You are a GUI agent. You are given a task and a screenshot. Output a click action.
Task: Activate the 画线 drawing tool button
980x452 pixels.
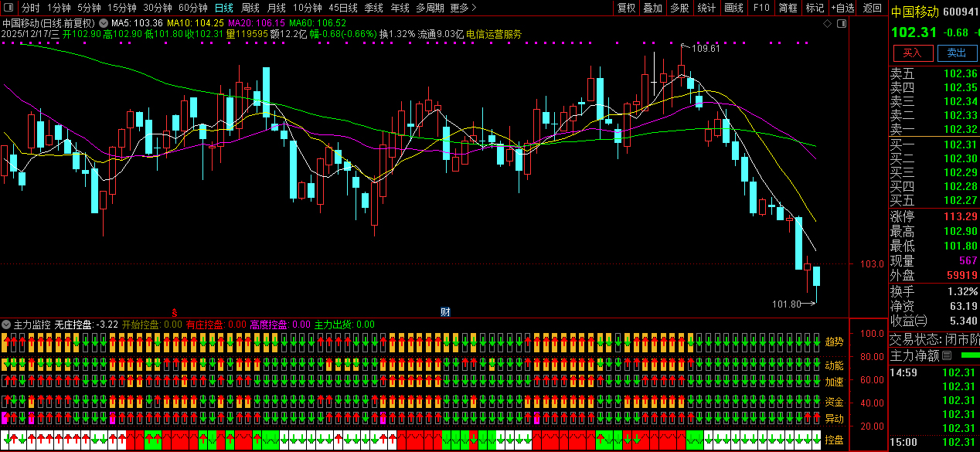[x=733, y=8]
